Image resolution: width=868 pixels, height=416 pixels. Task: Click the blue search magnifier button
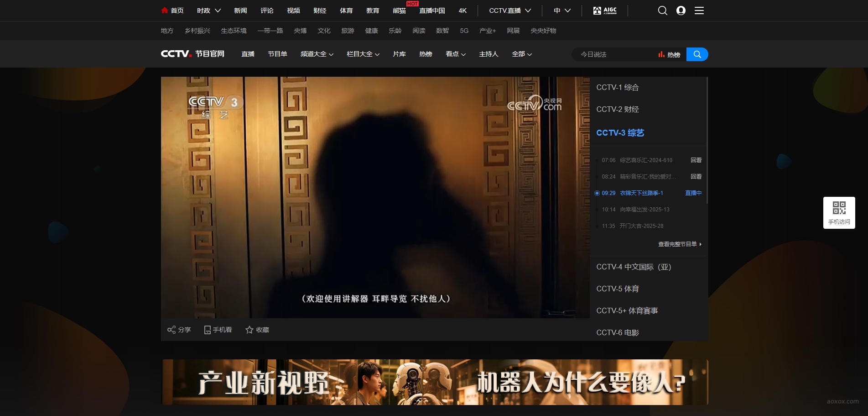pos(697,54)
